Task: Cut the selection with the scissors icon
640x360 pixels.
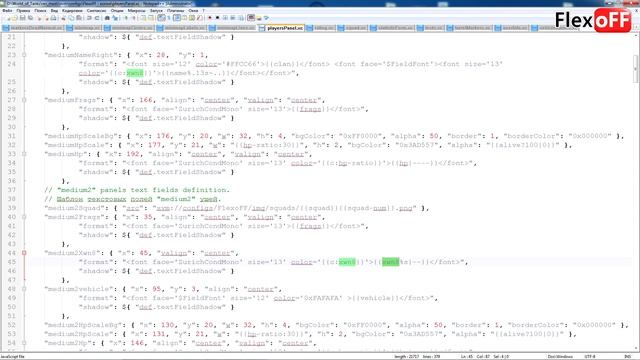Action: 63,18
